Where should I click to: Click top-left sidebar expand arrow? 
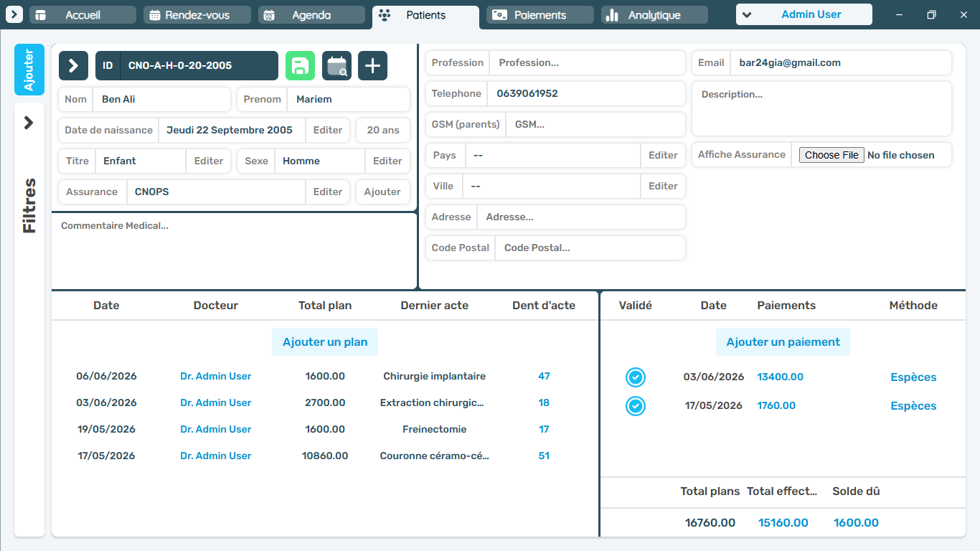click(14, 14)
